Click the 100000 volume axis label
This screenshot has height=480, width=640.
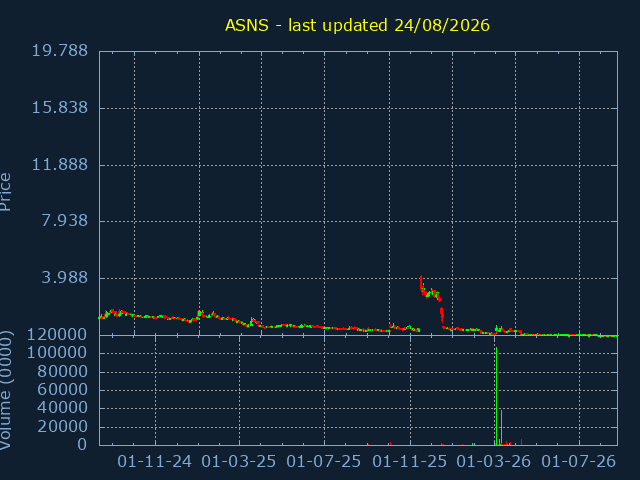pos(57,353)
